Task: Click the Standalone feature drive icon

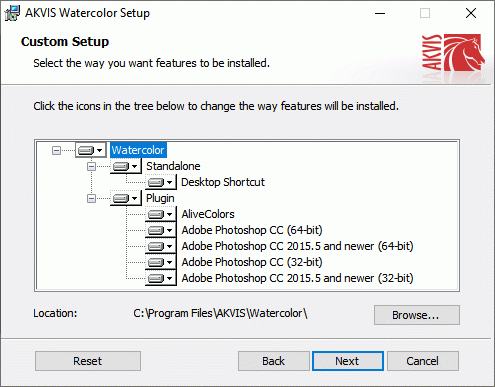Action: point(126,166)
